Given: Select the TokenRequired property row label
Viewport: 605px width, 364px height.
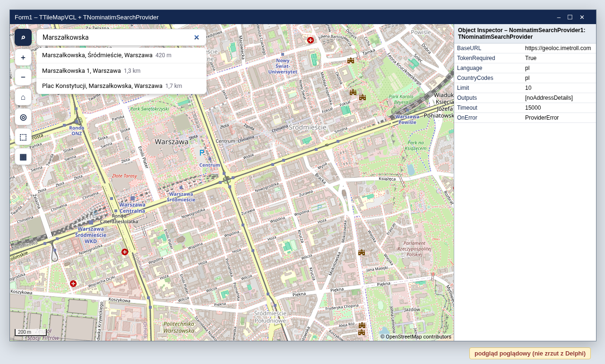Looking at the screenshot, I should pyautogui.click(x=476, y=58).
